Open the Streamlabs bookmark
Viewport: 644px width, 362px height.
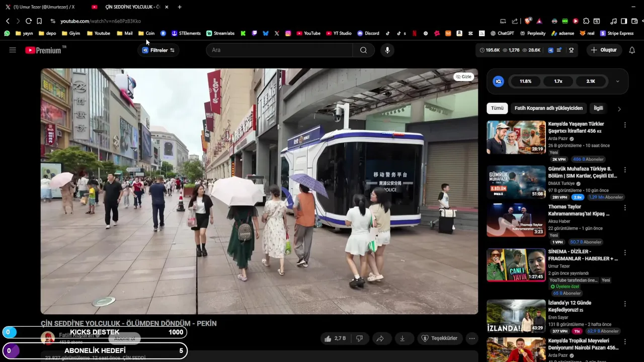click(220, 33)
